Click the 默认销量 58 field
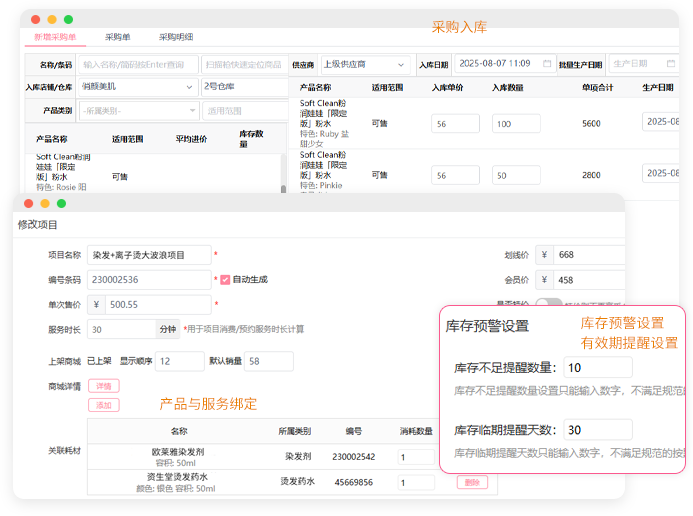The width and height of the screenshot is (693, 516). (x=269, y=361)
